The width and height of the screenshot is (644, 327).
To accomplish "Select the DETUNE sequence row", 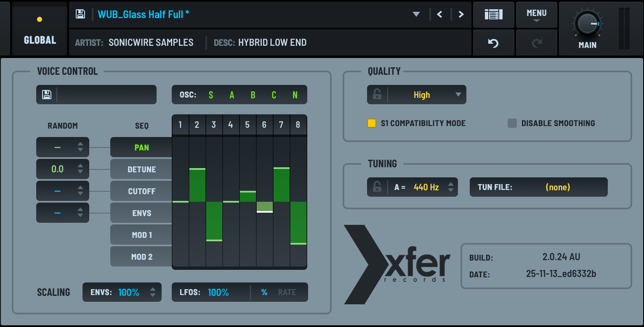I will coord(141,169).
